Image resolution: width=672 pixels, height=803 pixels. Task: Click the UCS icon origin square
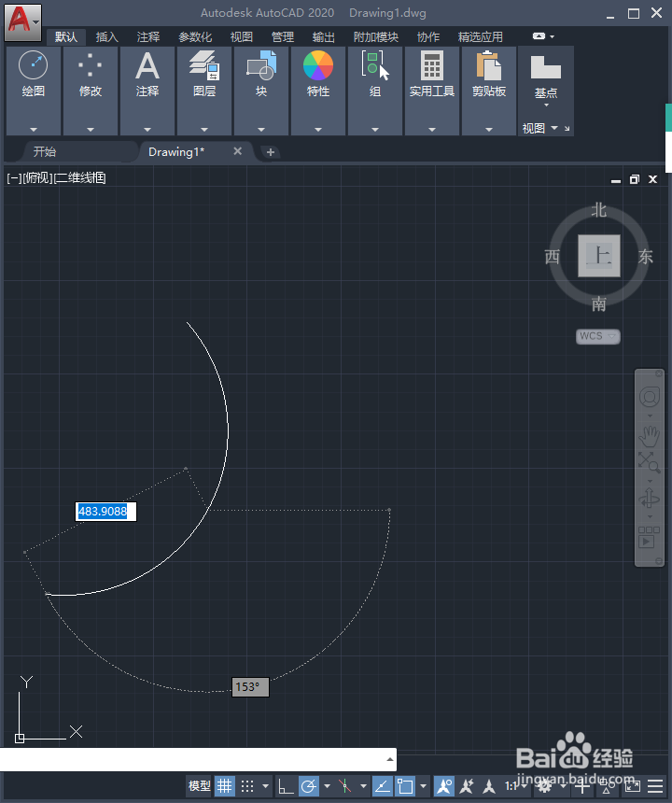pyautogui.click(x=20, y=738)
